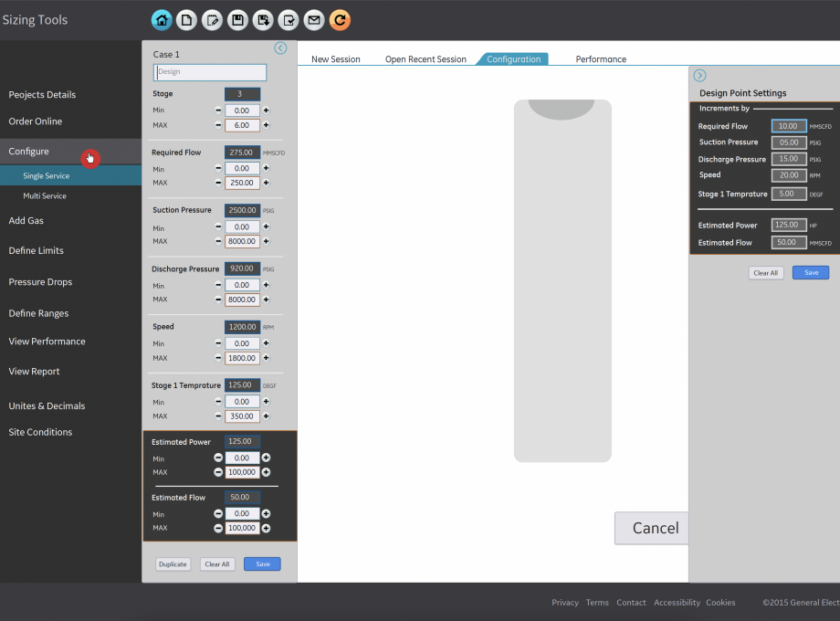This screenshot has height=621, width=840.
Task: Click the edit notepad-with-pencil icon
Action: pyautogui.click(x=212, y=19)
